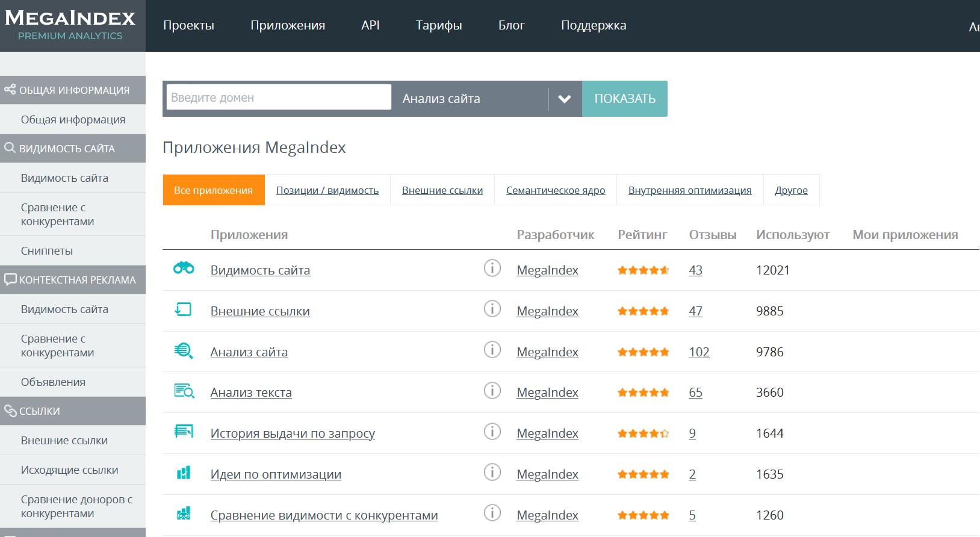Open the Анализ сайта tool selector
Screen dimensions: 980x537
[x=470, y=99]
